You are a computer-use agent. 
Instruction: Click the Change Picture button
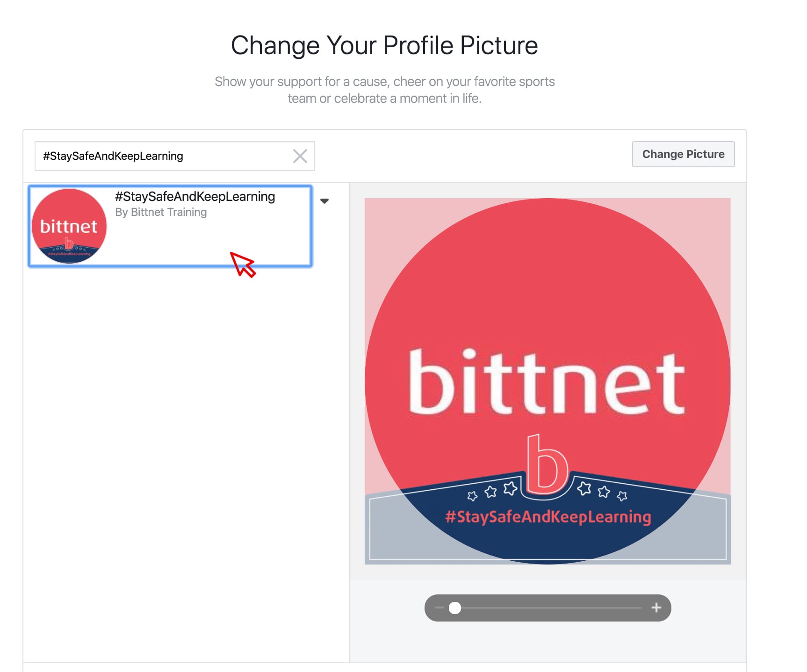683,154
